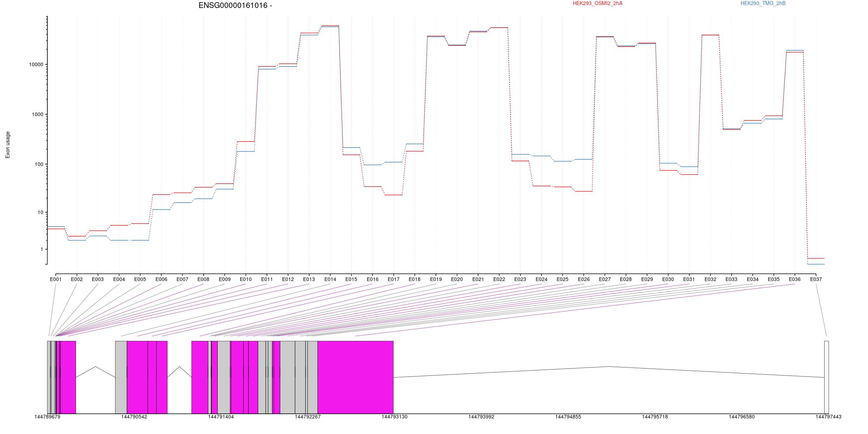Click the large magenta exon block ending at 144793130
This screenshot has height=434, width=868.
(356, 377)
